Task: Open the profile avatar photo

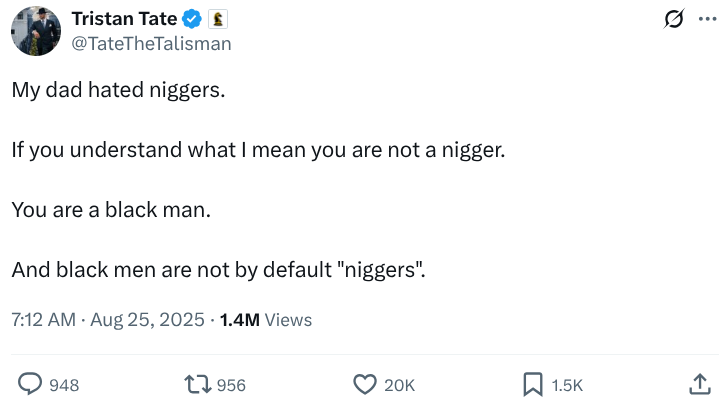Action: [x=36, y=31]
